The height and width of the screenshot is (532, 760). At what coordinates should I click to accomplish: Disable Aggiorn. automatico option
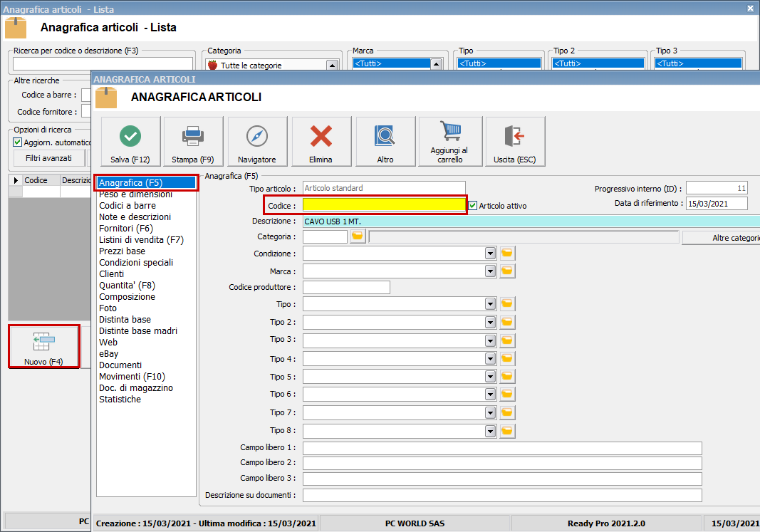(x=18, y=140)
